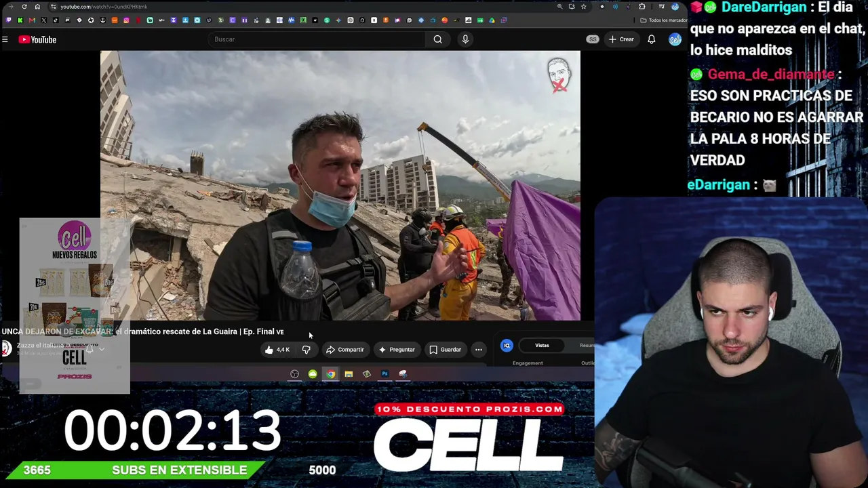Click the blue IQ extension icon

point(507,346)
